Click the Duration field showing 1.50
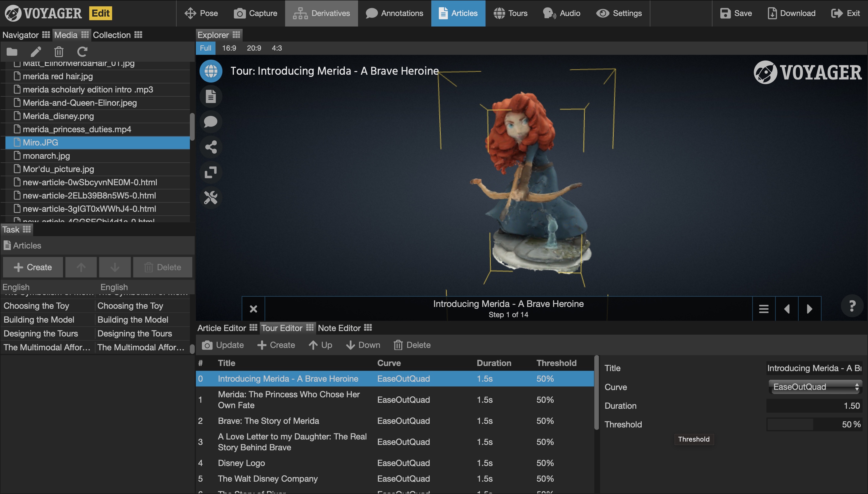This screenshot has height=494, width=868. [814, 406]
